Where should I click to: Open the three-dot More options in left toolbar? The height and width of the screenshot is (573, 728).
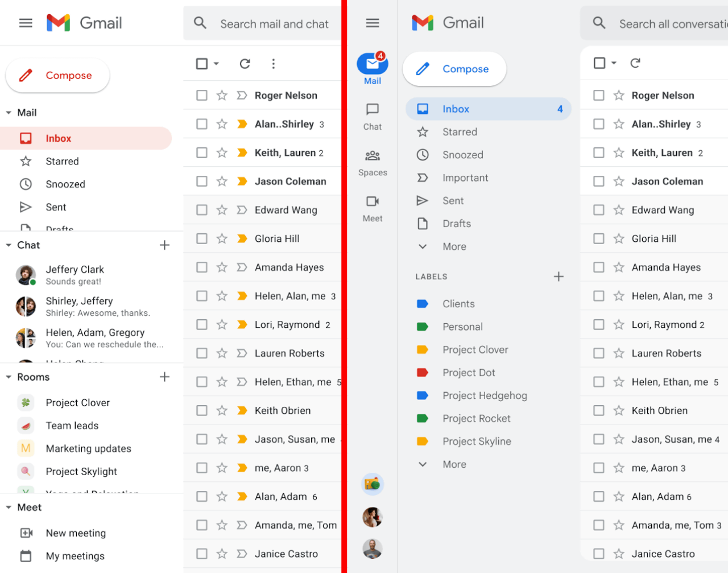(274, 64)
